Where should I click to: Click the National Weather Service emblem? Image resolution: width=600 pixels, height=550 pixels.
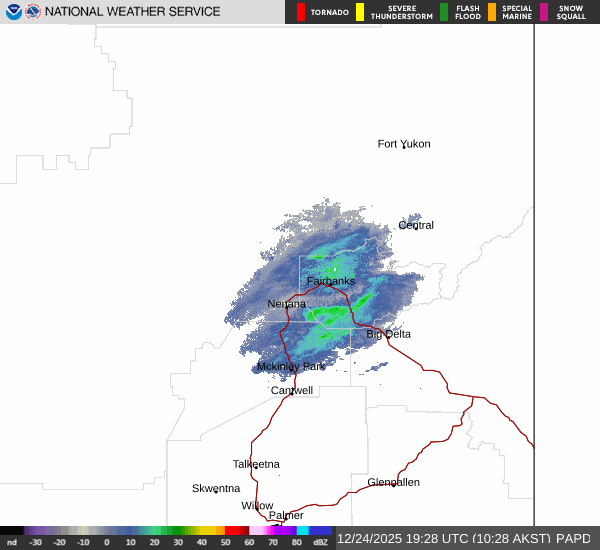coord(33,12)
